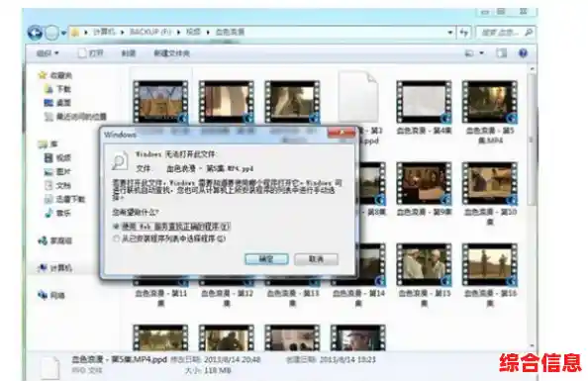
Task: Click the Back navigation arrow
Action: [x=35, y=33]
